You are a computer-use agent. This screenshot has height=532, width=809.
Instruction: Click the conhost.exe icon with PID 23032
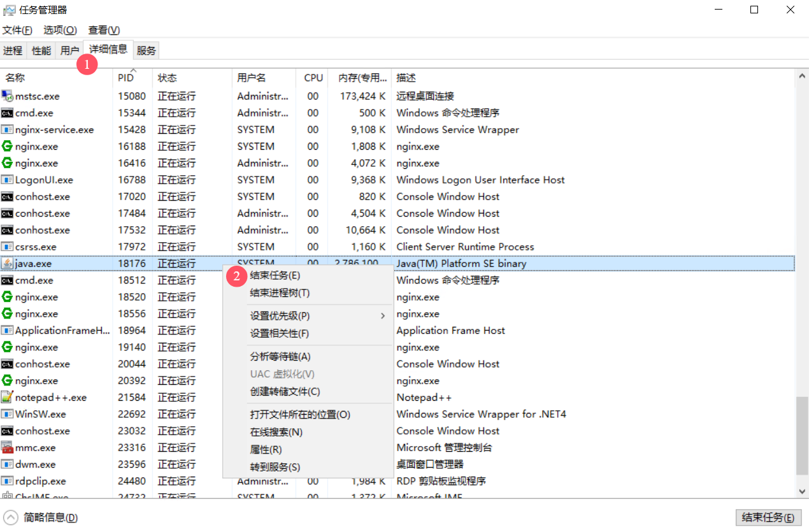click(x=7, y=431)
